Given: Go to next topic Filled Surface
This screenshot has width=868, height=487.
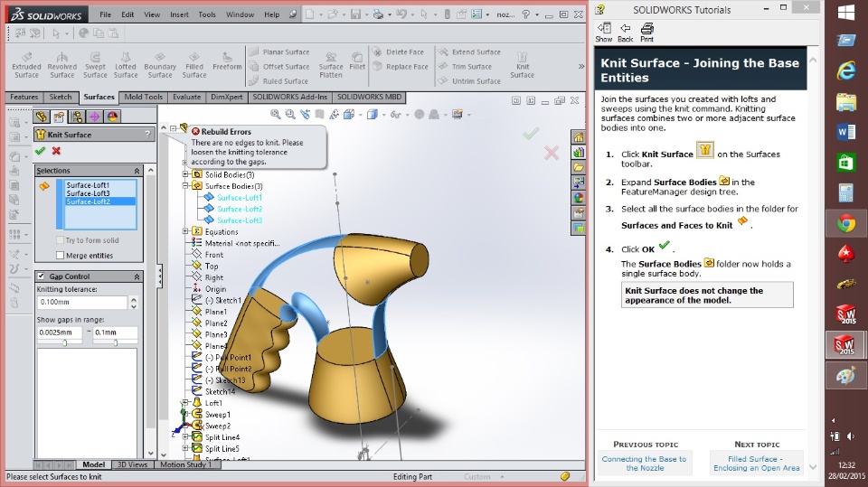Looking at the screenshot, I should tap(756, 464).
